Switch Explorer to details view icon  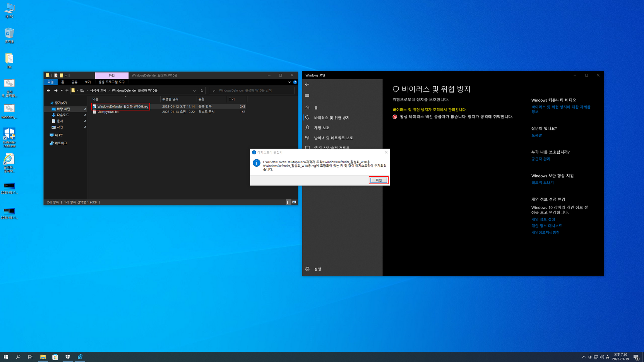288,202
